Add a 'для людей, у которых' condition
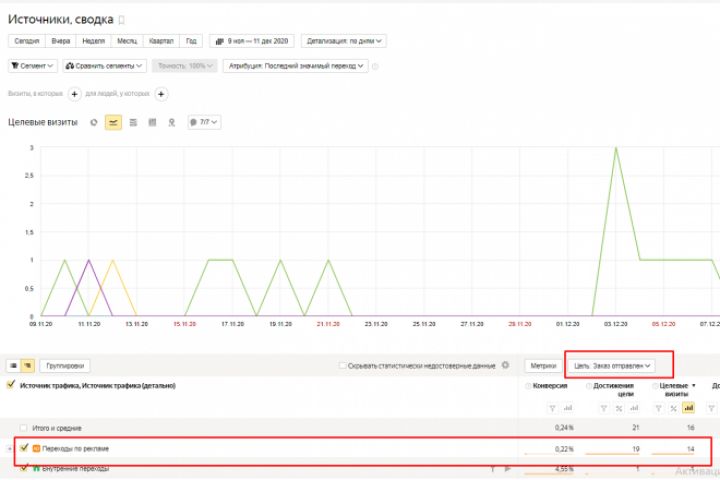 (x=161, y=94)
